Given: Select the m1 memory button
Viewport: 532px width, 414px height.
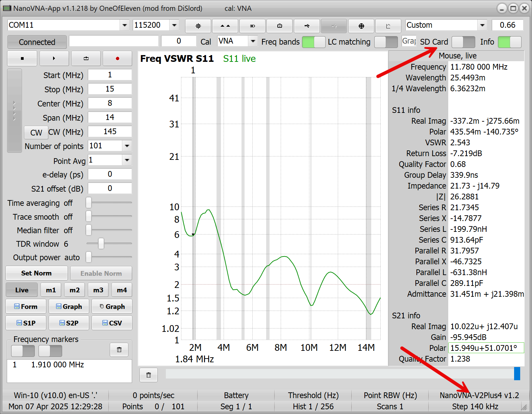Looking at the screenshot, I should coord(51,290).
